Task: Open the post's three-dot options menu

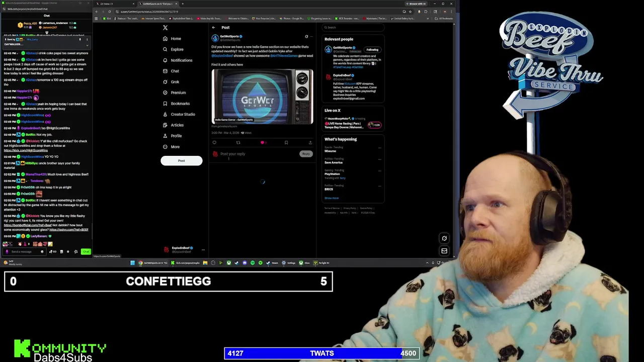Action: pos(311,37)
